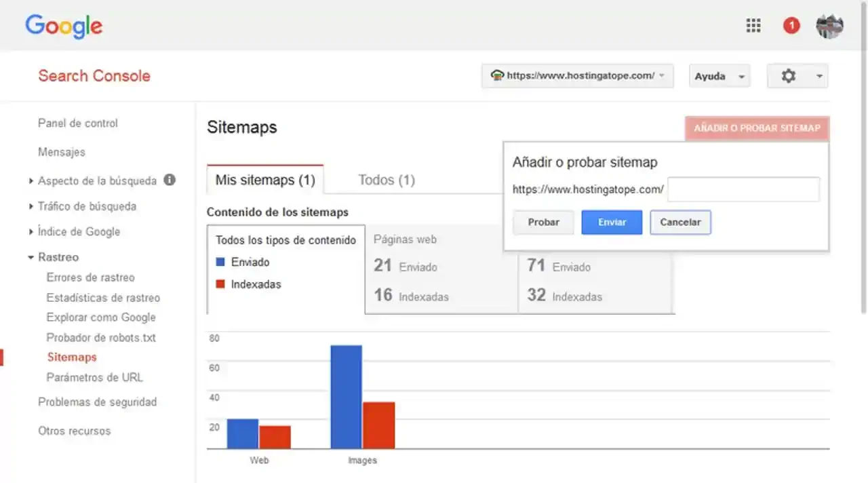The image size is (868, 483).
Task: Click the sitemap URL input field
Action: (743, 189)
